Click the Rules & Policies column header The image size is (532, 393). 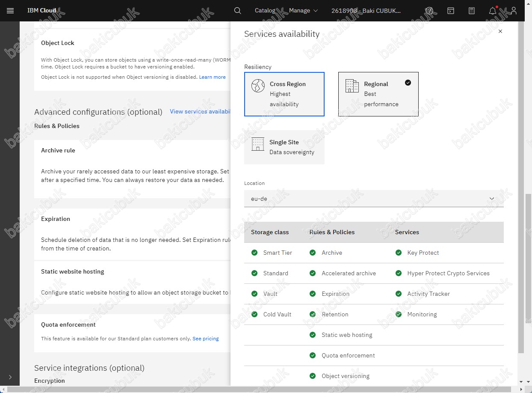tap(332, 232)
